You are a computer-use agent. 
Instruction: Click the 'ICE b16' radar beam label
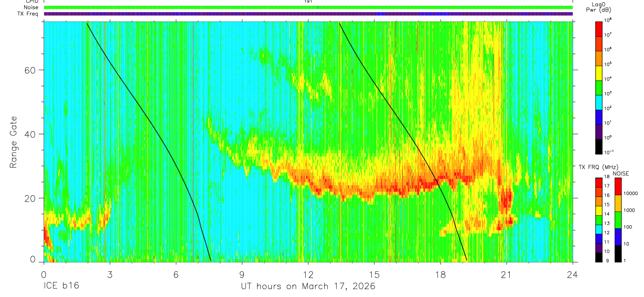(61, 287)
